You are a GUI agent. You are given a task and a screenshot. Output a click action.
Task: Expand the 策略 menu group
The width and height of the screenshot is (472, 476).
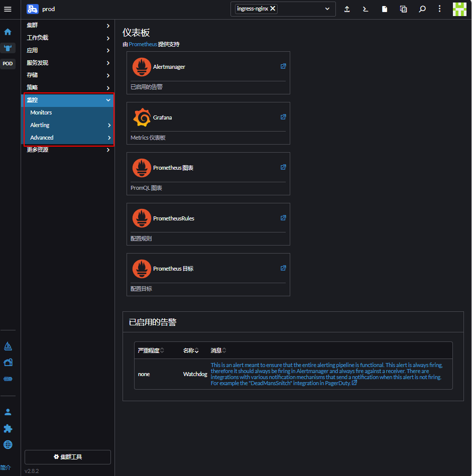pos(68,87)
